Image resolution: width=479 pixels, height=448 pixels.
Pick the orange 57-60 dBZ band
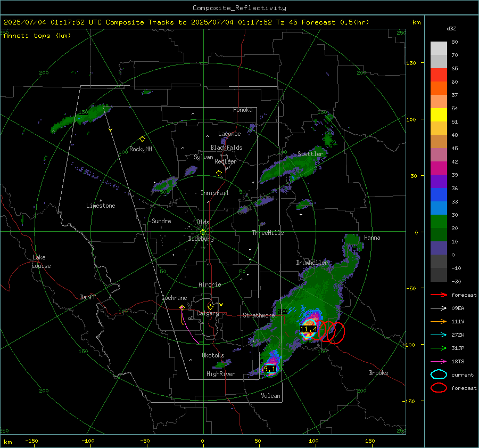click(439, 88)
